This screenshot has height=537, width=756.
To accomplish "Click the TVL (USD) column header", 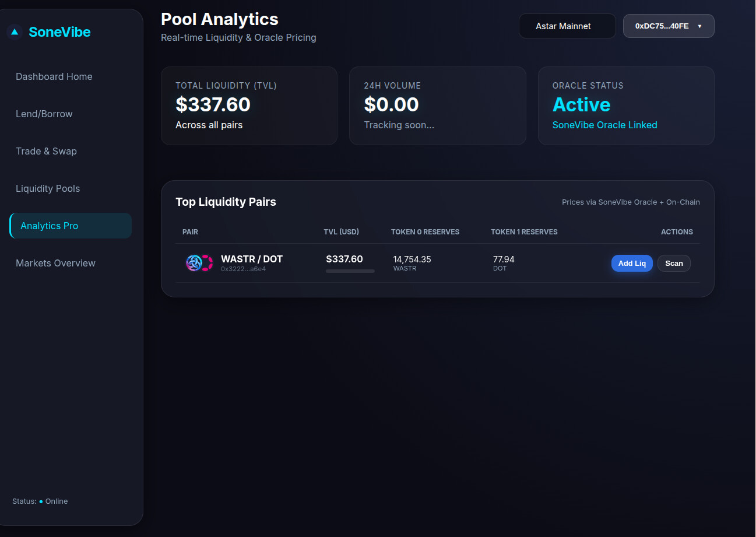I will tap(342, 231).
